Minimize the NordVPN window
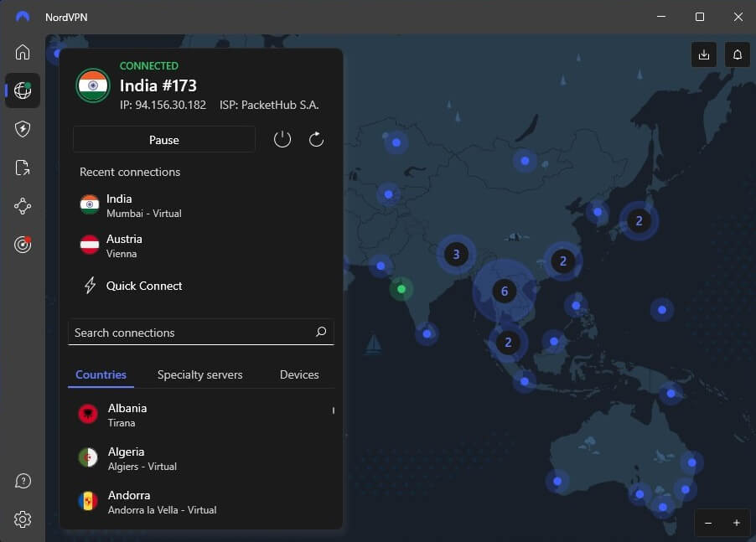The width and height of the screenshot is (756, 542). point(661,17)
